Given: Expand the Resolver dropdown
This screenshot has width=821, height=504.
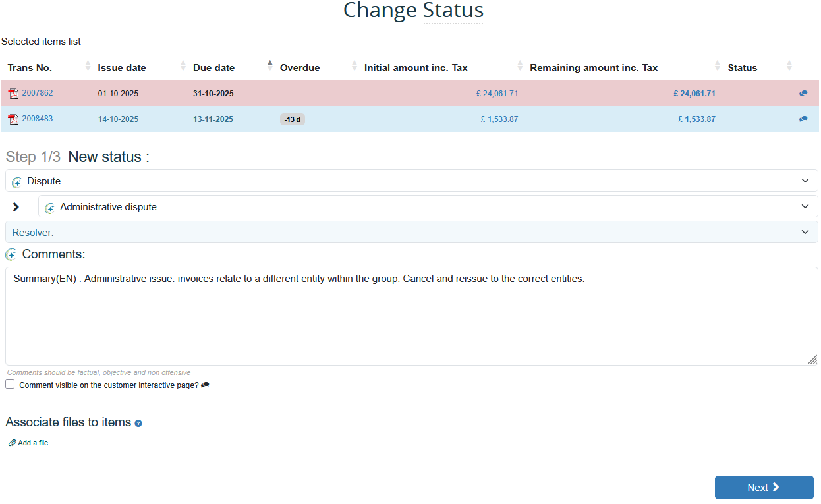Looking at the screenshot, I should pyautogui.click(x=411, y=232).
